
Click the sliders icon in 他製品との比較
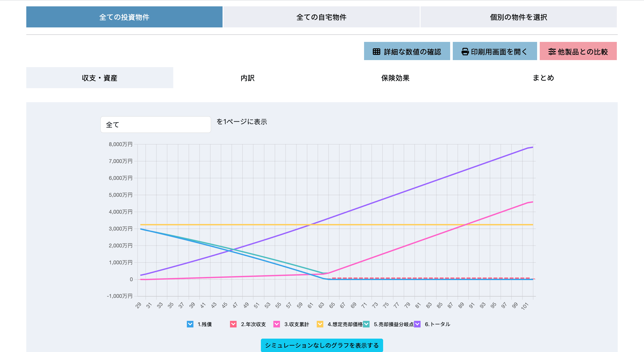pyautogui.click(x=552, y=52)
